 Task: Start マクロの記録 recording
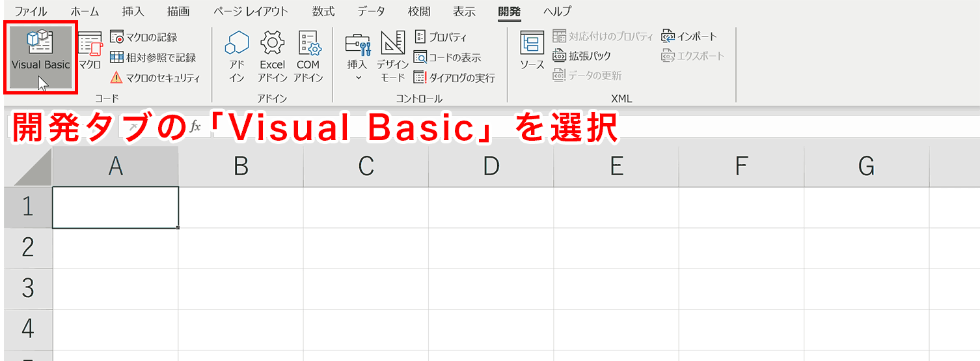(143, 37)
